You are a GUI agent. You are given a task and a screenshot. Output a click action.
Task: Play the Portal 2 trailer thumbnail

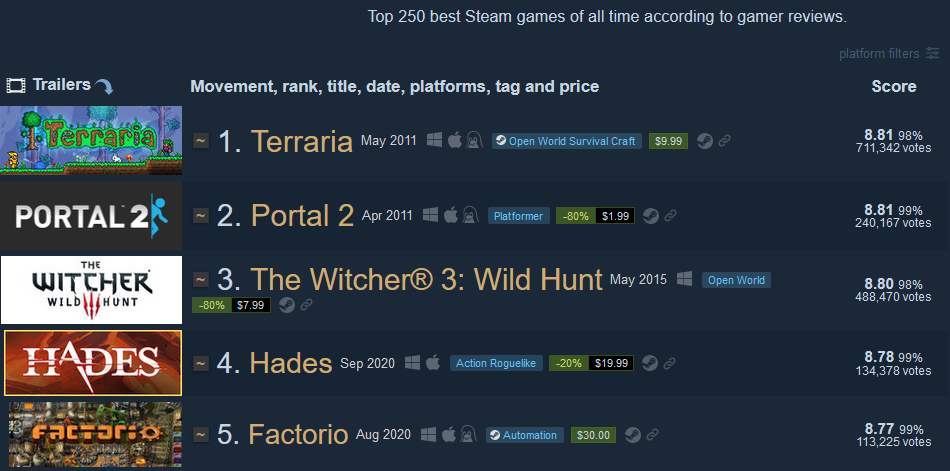(x=91, y=215)
